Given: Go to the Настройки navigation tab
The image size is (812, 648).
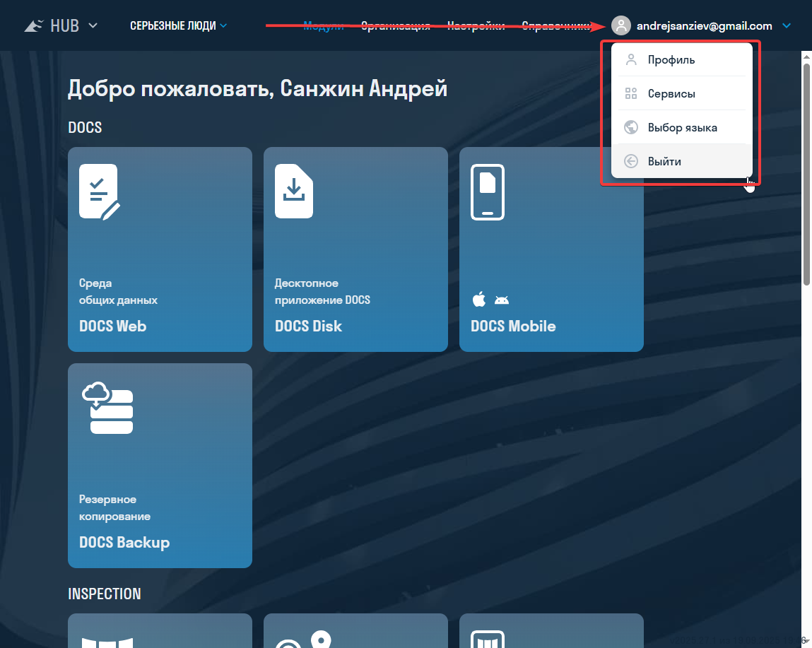Looking at the screenshot, I should tap(476, 26).
